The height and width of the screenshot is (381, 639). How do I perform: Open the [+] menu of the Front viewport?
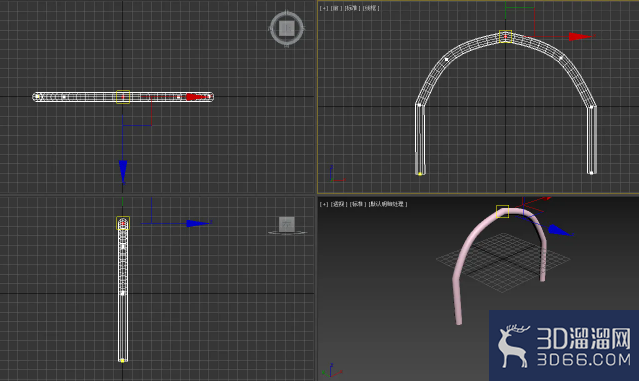click(x=324, y=8)
